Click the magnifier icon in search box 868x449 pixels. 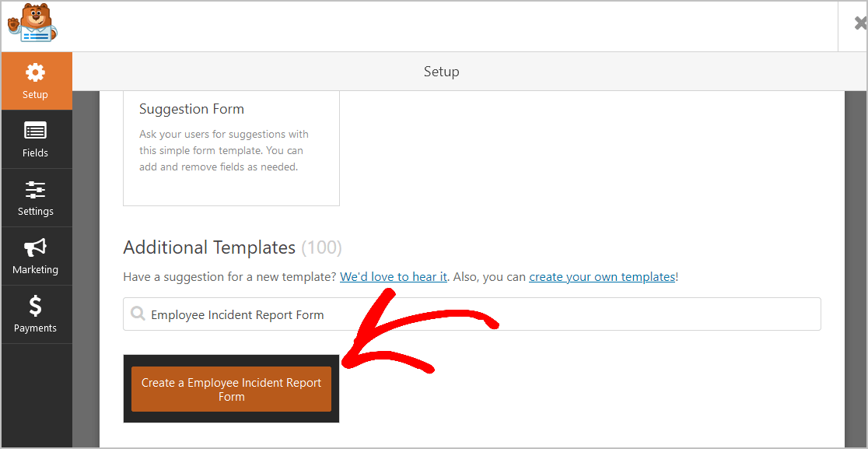[138, 314]
